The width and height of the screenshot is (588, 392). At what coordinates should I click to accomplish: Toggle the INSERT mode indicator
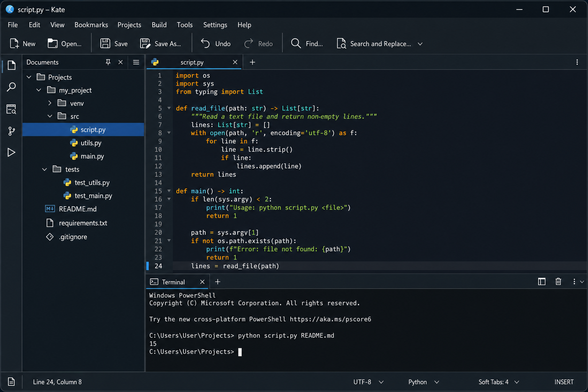564,382
